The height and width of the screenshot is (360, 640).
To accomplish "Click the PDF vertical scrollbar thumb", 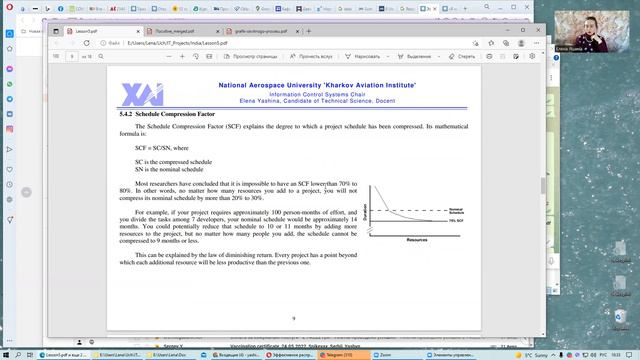I will [543, 186].
